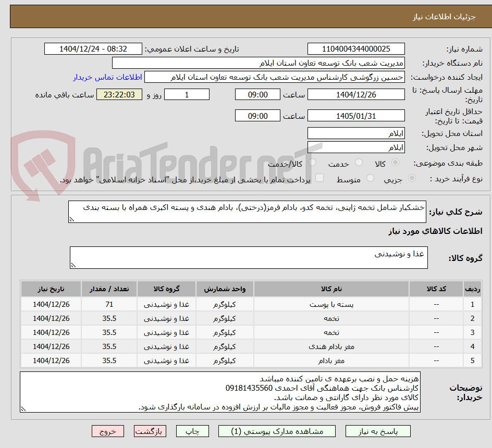Viewport: 492px width, 448px height.
Task: Click the تعداد / مقدار column header
Action: click(109, 289)
